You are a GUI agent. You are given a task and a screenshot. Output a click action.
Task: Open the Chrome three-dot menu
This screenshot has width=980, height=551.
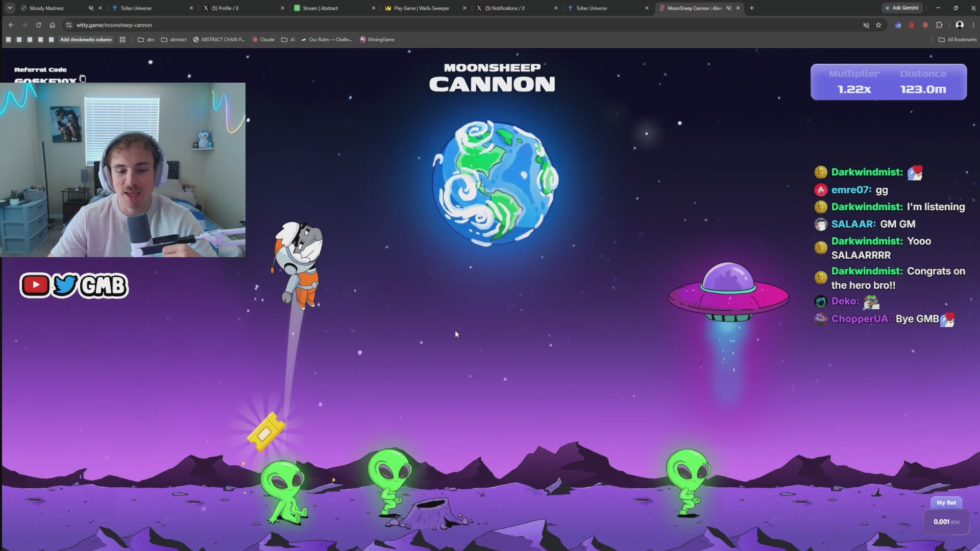coord(973,25)
